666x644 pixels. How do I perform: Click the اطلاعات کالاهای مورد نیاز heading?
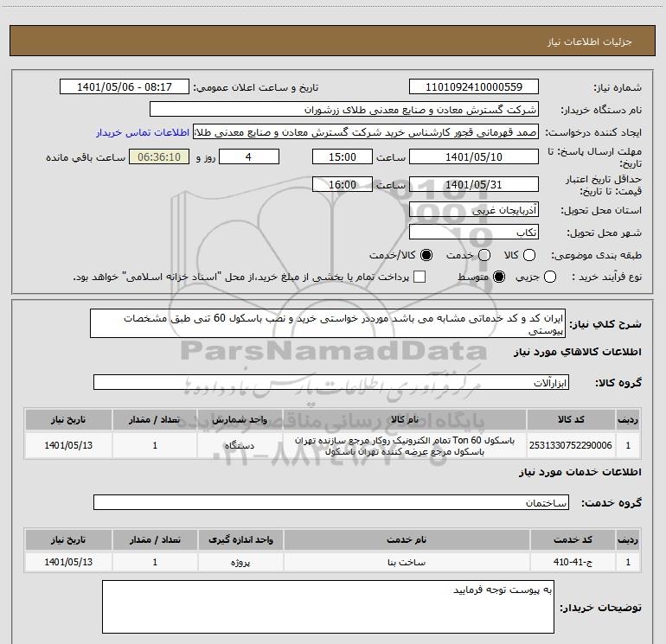coord(578,352)
